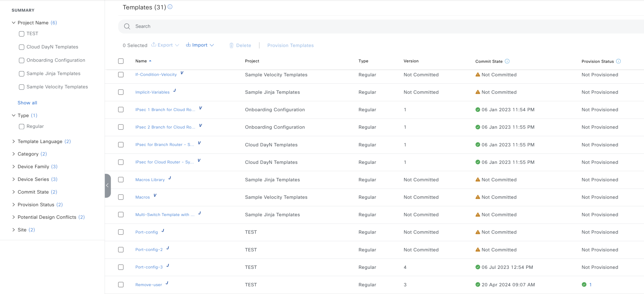Screen dimensions: 644x294
Task: Click the Project column header
Action: point(252,61)
